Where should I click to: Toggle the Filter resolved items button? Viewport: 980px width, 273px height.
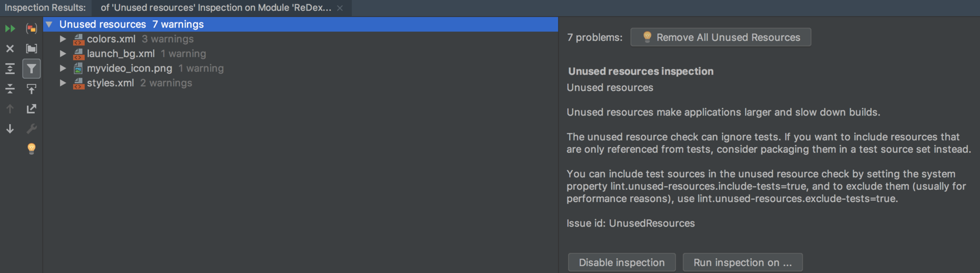tap(32, 69)
